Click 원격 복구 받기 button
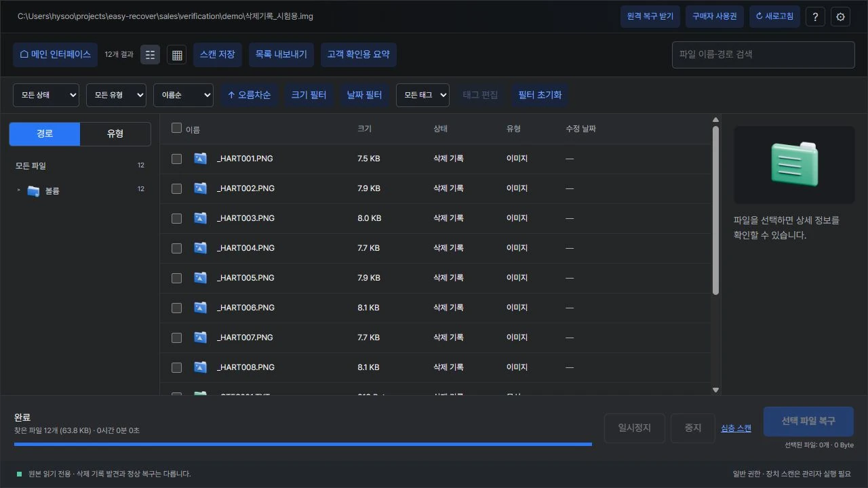868x488 pixels. click(x=650, y=17)
